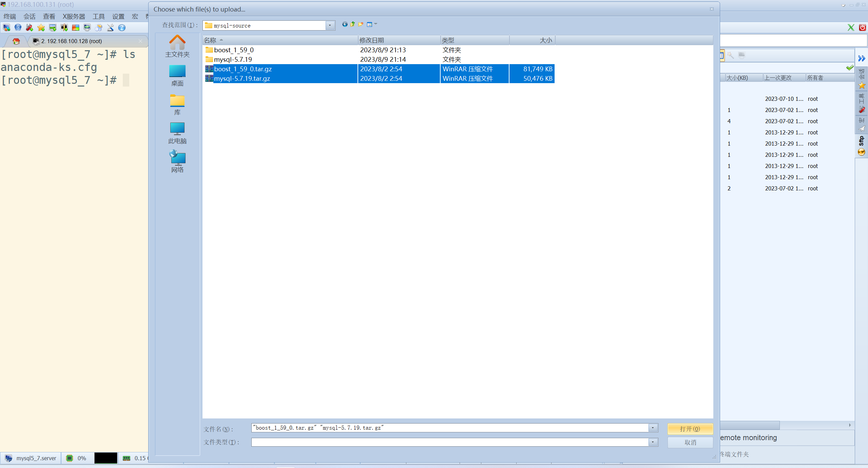This screenshot has height=468, width=868.
Task: Click the MobaXterm help question icon
Action: pyautogui.click(x=122, y=28)
